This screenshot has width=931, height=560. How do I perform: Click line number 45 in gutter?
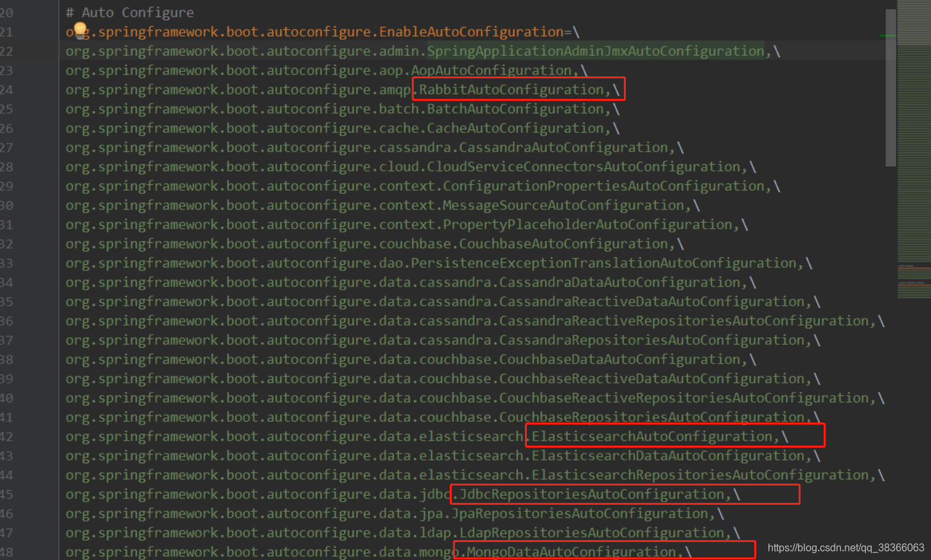[6, 494]
